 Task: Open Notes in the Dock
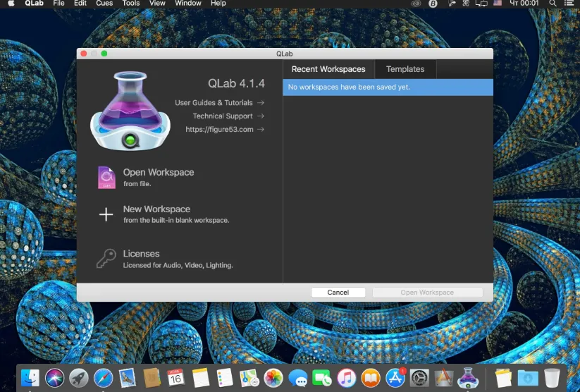200,378
